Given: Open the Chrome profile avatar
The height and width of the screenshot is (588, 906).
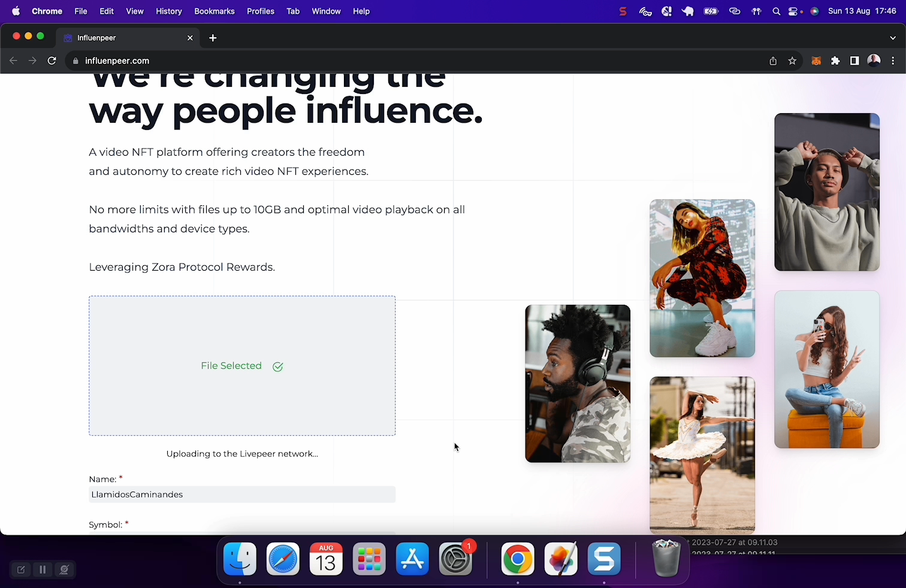Looking at the screenshot, I should 874,60.
